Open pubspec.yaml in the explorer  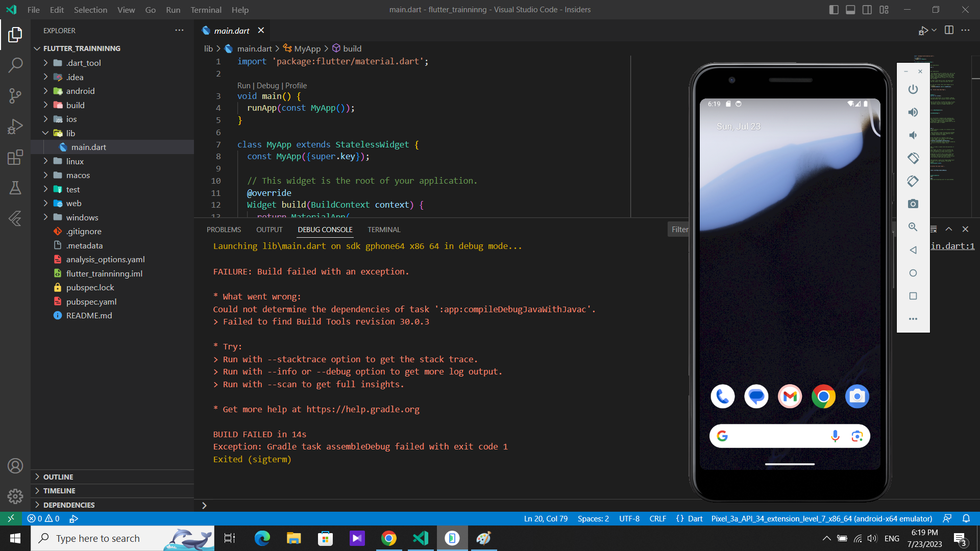click(x=91, y=302)
